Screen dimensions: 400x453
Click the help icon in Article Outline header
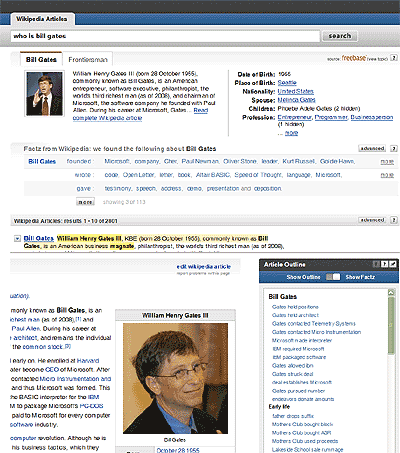click(384, 264)
